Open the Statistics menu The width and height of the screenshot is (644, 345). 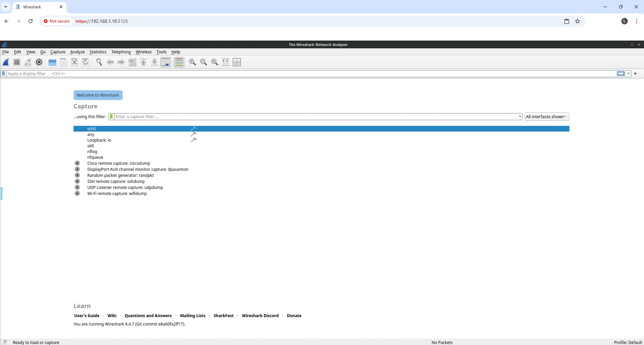(x=98, y=52)
